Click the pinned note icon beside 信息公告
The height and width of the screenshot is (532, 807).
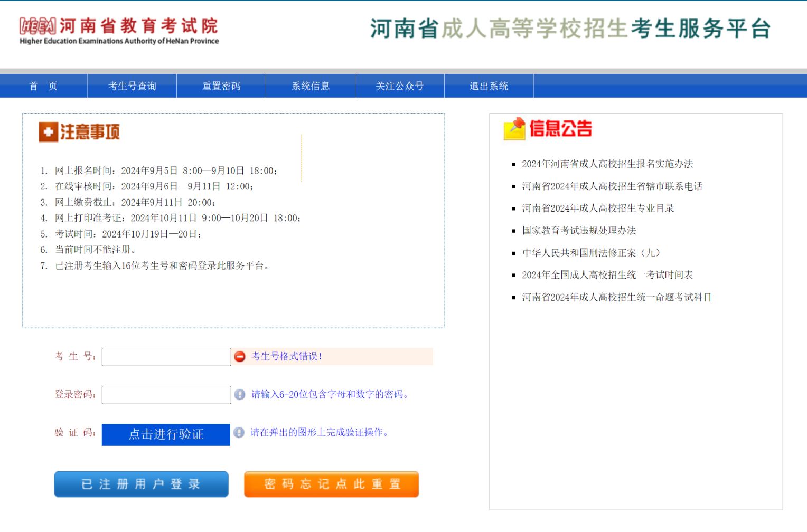(x=514, y=129)
